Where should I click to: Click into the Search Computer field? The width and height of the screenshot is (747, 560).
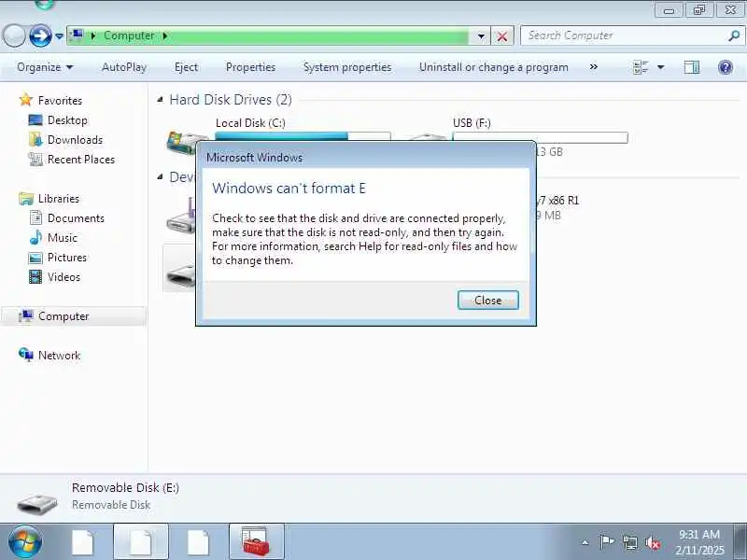(625, 35)
